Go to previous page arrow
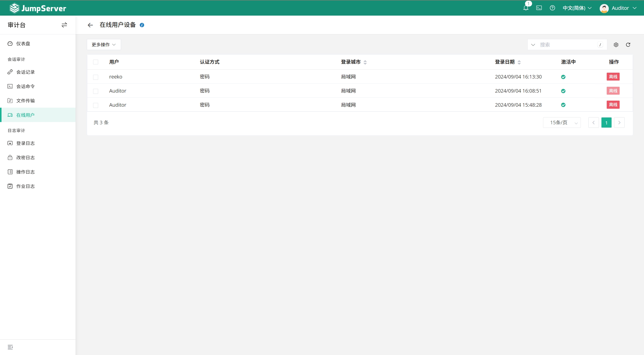644x355 pixels. [593, 123]
